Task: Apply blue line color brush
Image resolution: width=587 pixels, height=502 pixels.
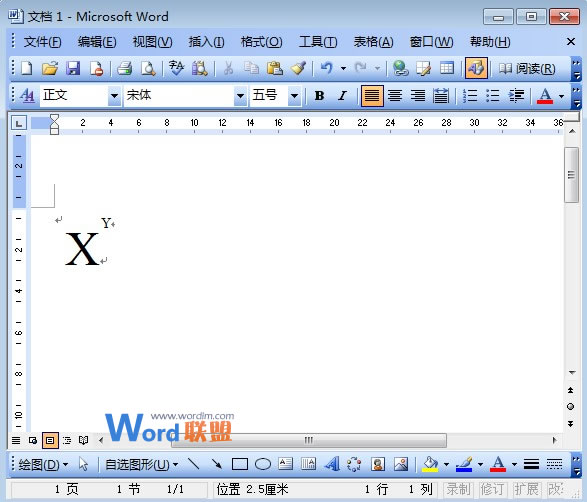Action: [464, 465]
